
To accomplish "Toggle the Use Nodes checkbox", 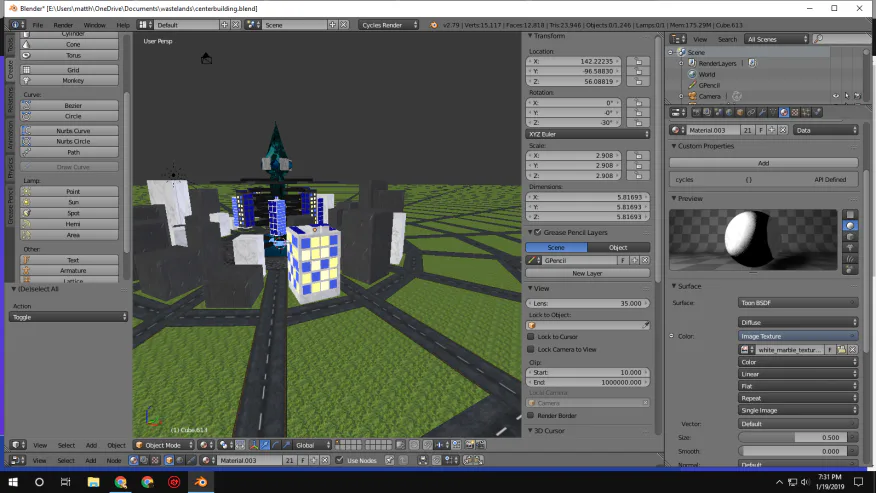I will tap(339, 460).
